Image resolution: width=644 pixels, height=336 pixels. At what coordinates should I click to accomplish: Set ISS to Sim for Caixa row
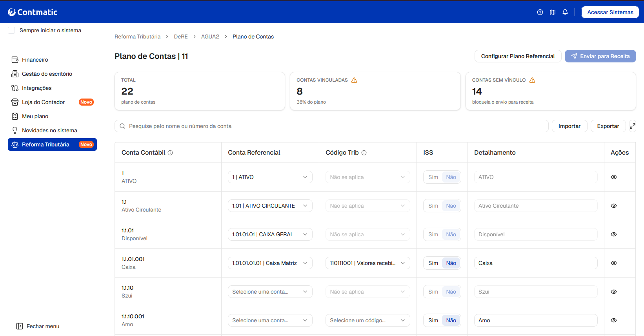[433, 263]
